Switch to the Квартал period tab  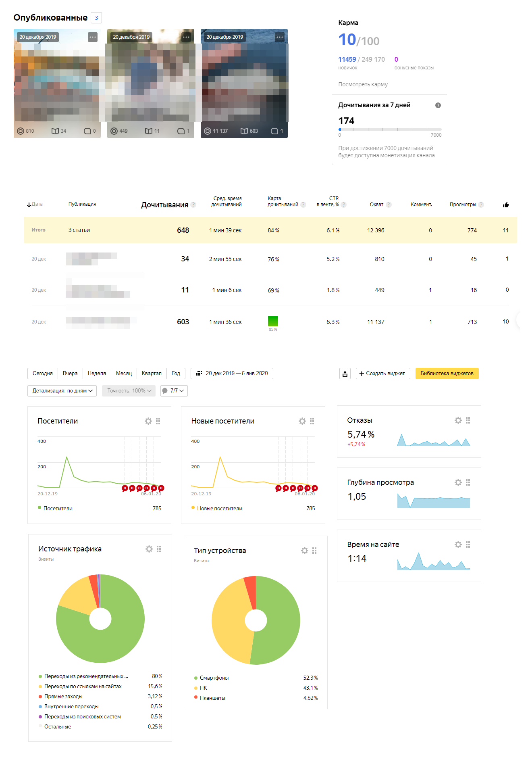[152, 374]
